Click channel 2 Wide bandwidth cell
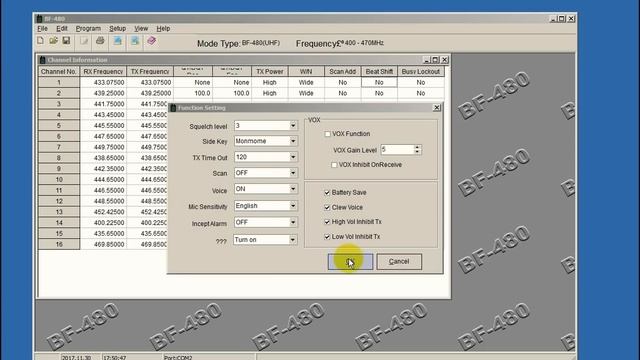The height and width of the screenshot is (360, 640). coord(306,93)
